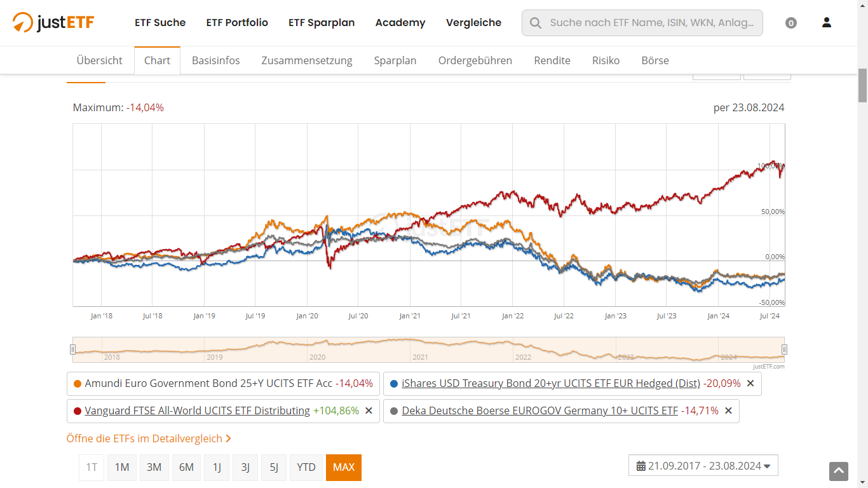Image resolution: width=868 pixels, height=488 pixels.
Task: Open the date range dropdown
Action: pyautogui.click(x=703, y=466)
